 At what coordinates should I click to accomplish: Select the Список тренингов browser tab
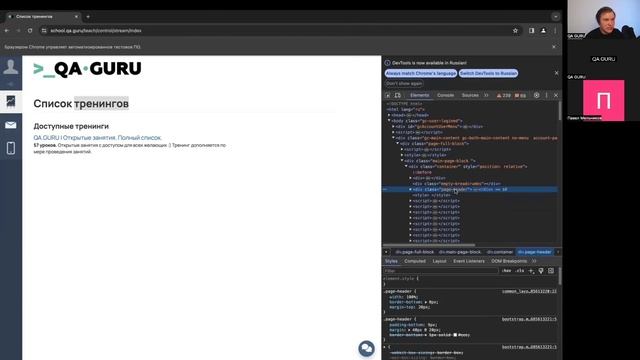(x=43, y=17)
